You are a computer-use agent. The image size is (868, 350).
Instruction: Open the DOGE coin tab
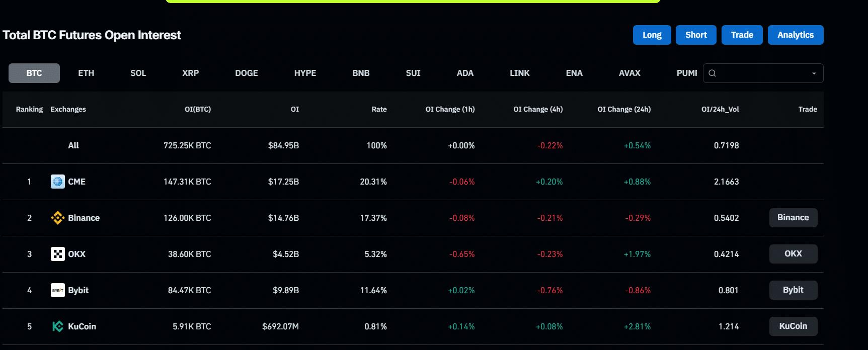click(x=246, y=73)
